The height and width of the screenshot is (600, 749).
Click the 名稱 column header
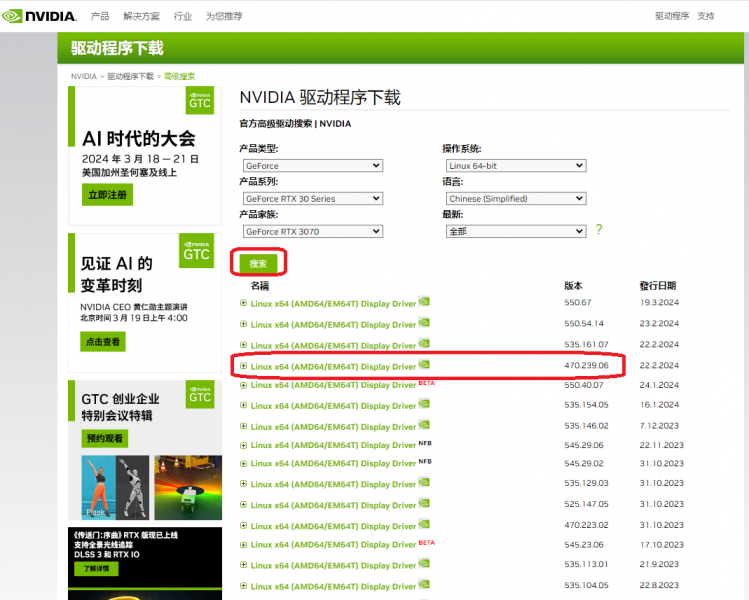(260, 286)
